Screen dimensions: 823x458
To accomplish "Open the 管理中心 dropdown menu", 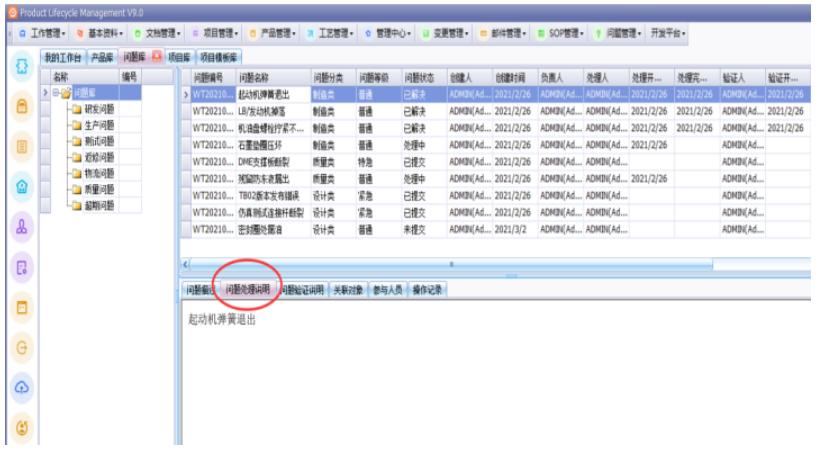I will pos(388,34).
